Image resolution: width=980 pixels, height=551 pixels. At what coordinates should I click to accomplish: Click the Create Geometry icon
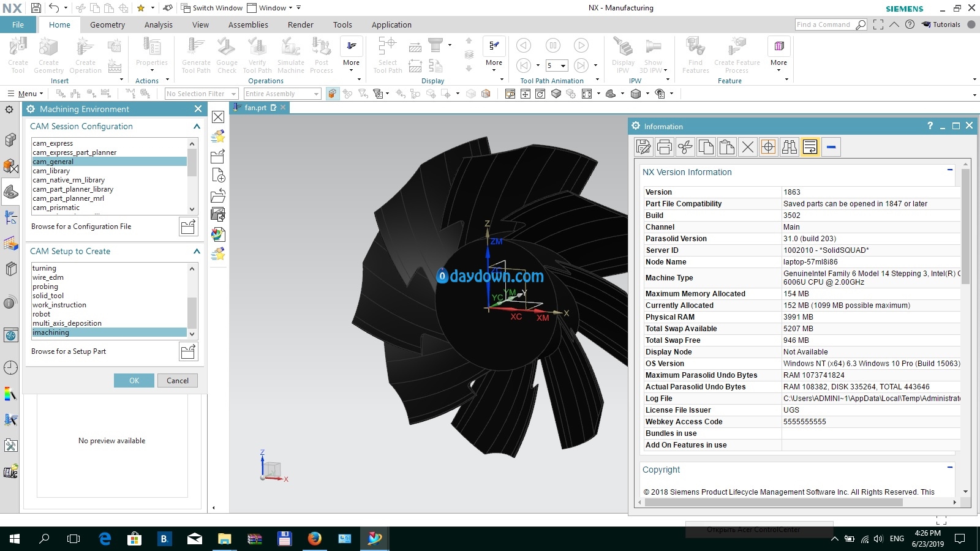coord(48,55)
